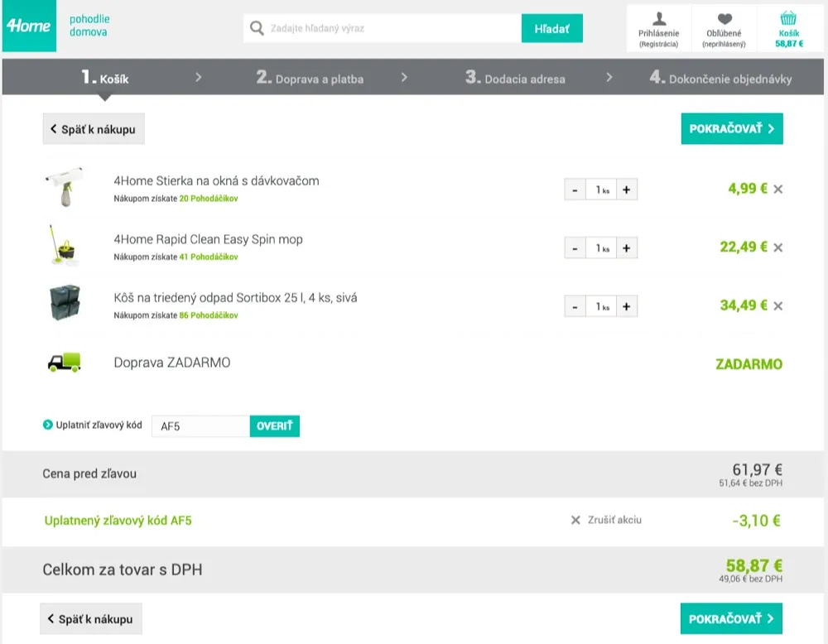Open the Prihlásenie user icon
828x644 pixels.
658,19
